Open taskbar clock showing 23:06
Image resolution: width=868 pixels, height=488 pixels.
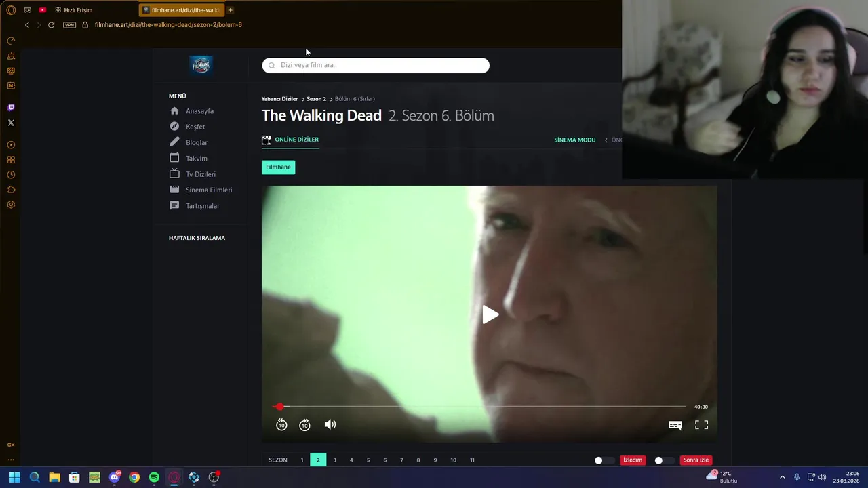pyautogui.click(x=848, y=477)
